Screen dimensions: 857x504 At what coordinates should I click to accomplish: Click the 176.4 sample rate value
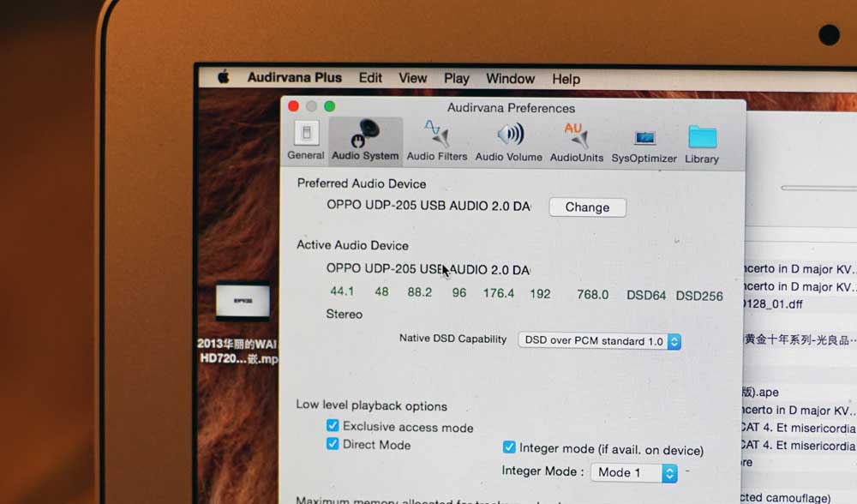click(x=499, y=293)
